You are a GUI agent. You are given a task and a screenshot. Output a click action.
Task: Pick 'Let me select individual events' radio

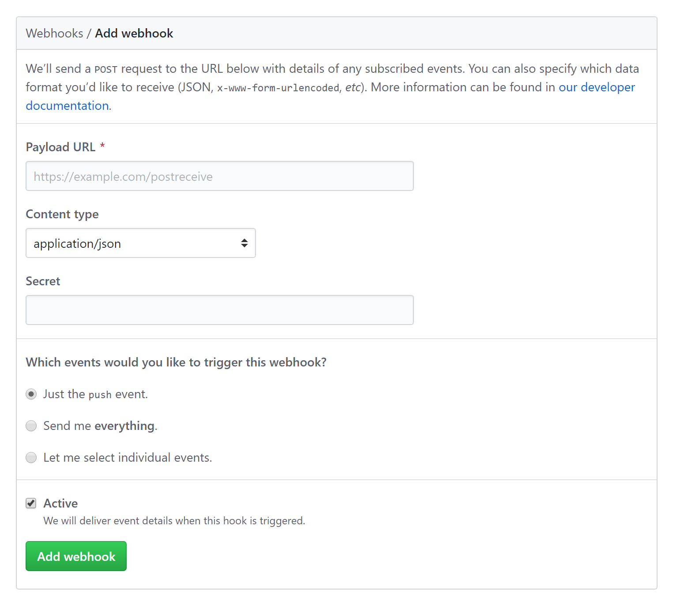[x=31, y=457]
